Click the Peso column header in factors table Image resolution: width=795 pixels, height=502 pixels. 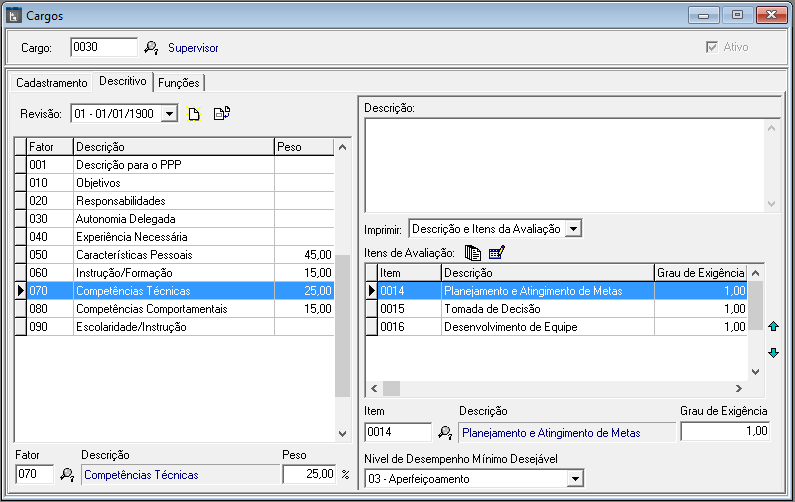[304, 147]
